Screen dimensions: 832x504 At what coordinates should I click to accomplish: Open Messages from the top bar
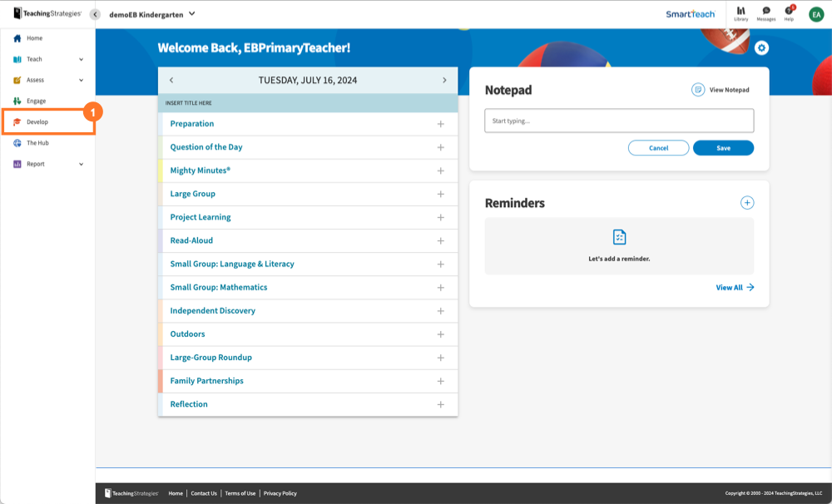point(765,13)
